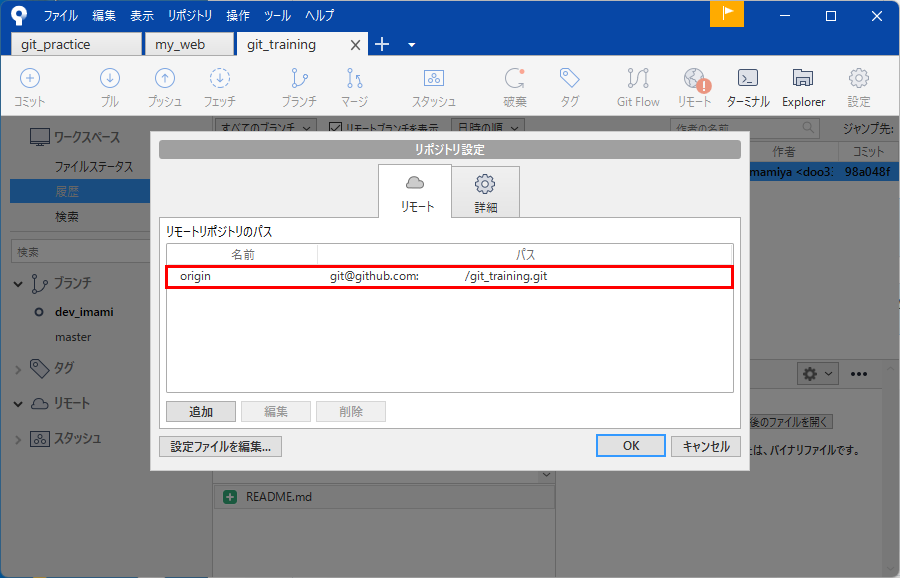Viewport: 900px width, 578px height.
Task: Click the 設定ファイルを編集 button
Action: coord(220,446)
